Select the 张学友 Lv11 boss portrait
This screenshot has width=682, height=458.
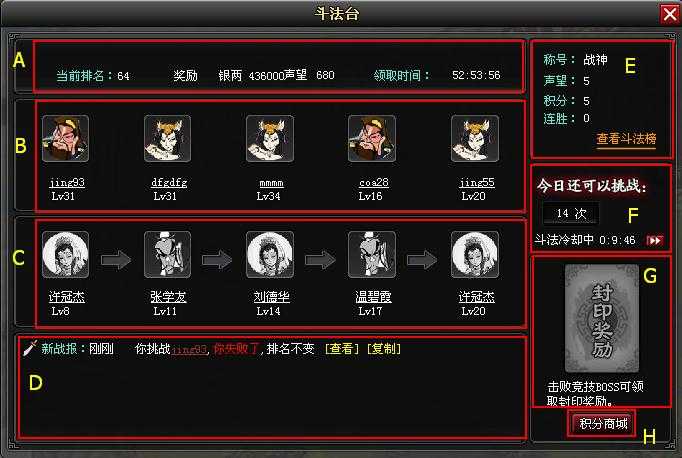point(167,254)
